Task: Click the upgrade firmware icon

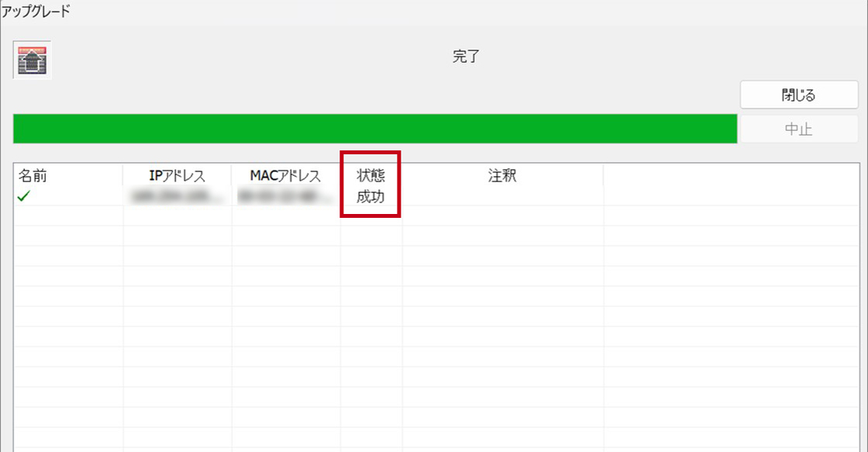Action: pyautogui.click(x=32, y=60)
